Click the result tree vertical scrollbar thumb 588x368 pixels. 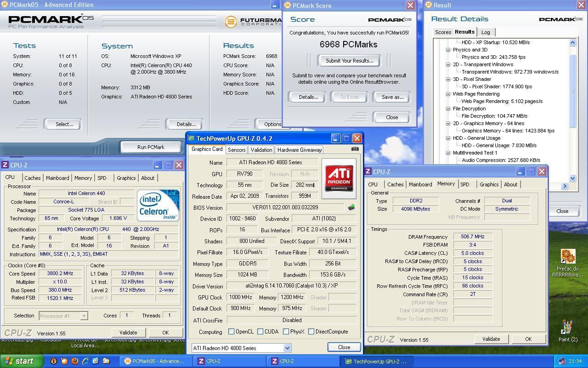point(572,90)
